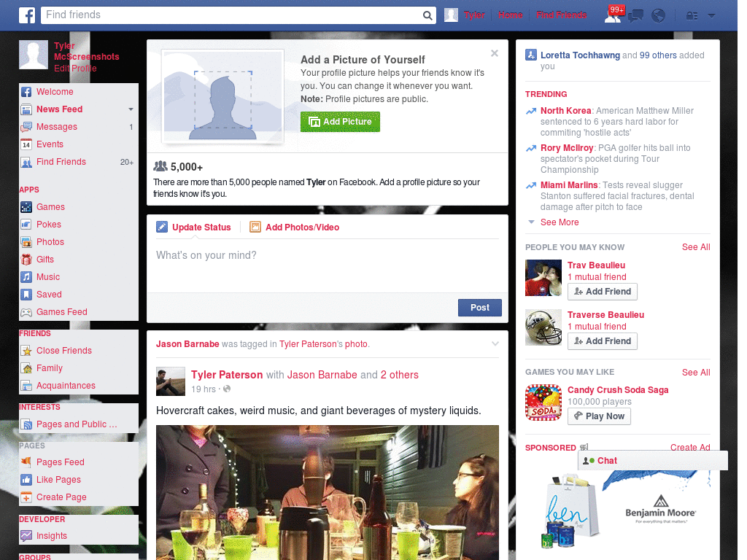
Task: Click the Pokes icon in sidebar
Action: pyautogui.click(x=26, y=225)
